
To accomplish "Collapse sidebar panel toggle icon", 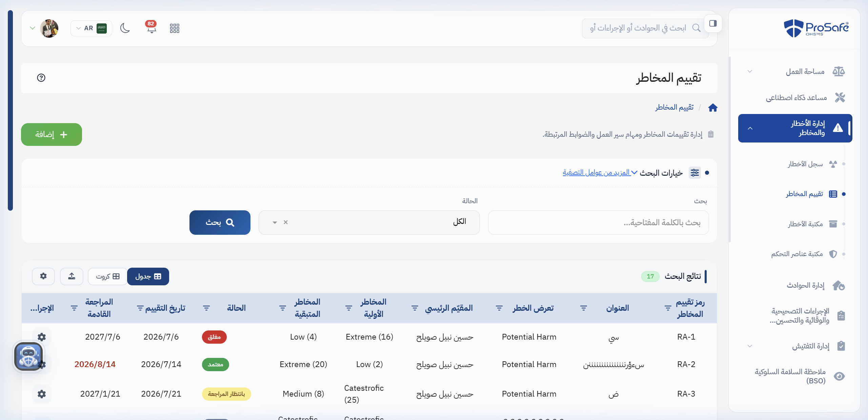I will coord(713,23).
